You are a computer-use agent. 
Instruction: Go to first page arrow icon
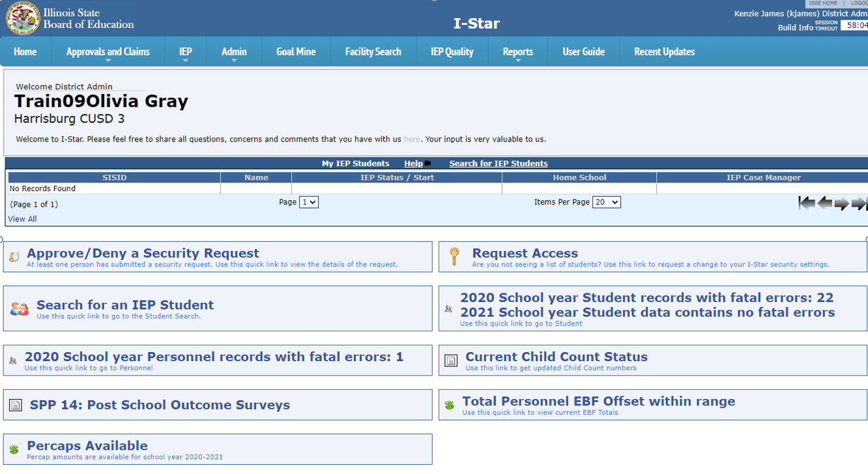pyautogui.click(x=807, y=203)
